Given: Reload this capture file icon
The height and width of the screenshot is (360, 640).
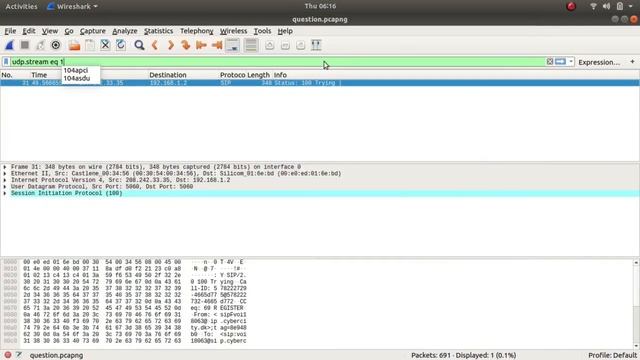Looking at the screenshot, I should pos(121,45).
